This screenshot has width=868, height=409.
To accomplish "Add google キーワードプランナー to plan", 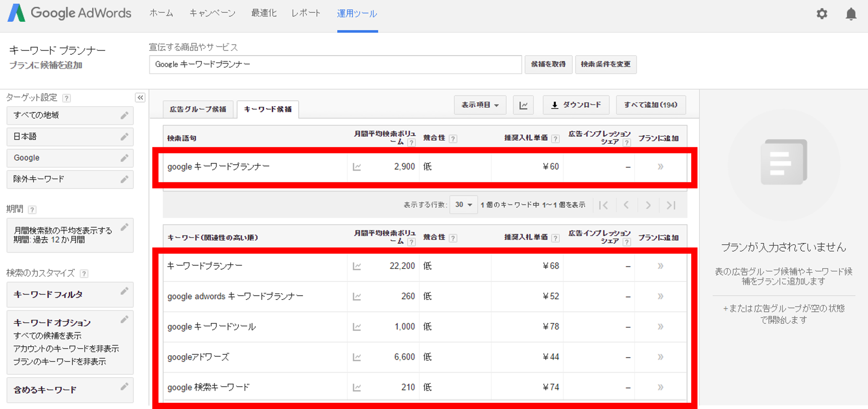I will [x=661, y=167].
